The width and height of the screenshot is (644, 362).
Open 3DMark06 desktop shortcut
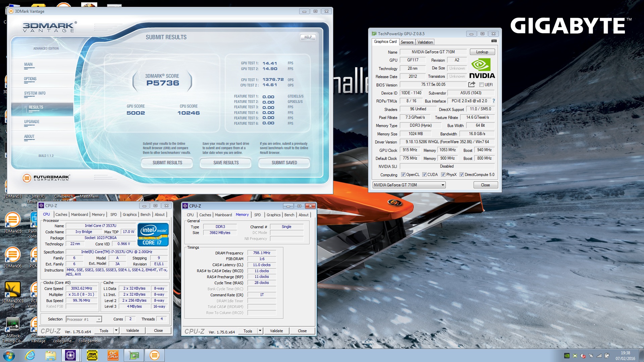click(x=12, y=257)
